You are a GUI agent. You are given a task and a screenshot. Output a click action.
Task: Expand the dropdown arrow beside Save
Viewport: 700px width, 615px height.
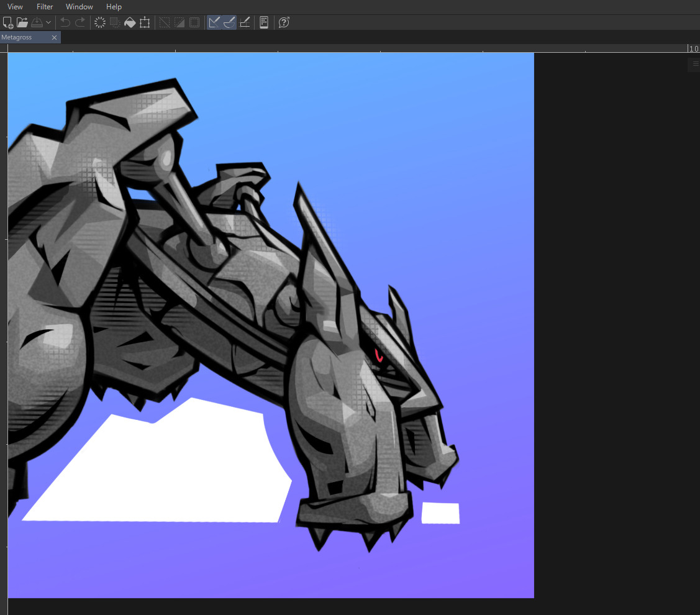[x=48, y=22]
